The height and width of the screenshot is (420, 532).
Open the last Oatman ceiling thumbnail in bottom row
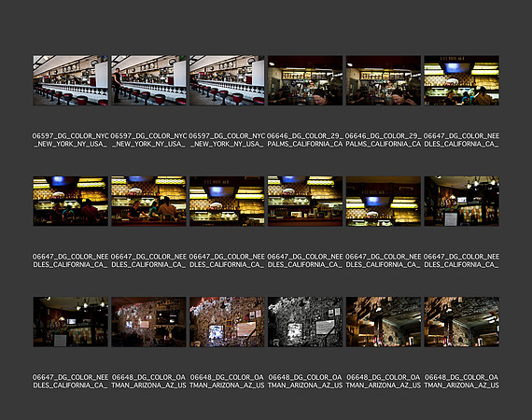461,322
